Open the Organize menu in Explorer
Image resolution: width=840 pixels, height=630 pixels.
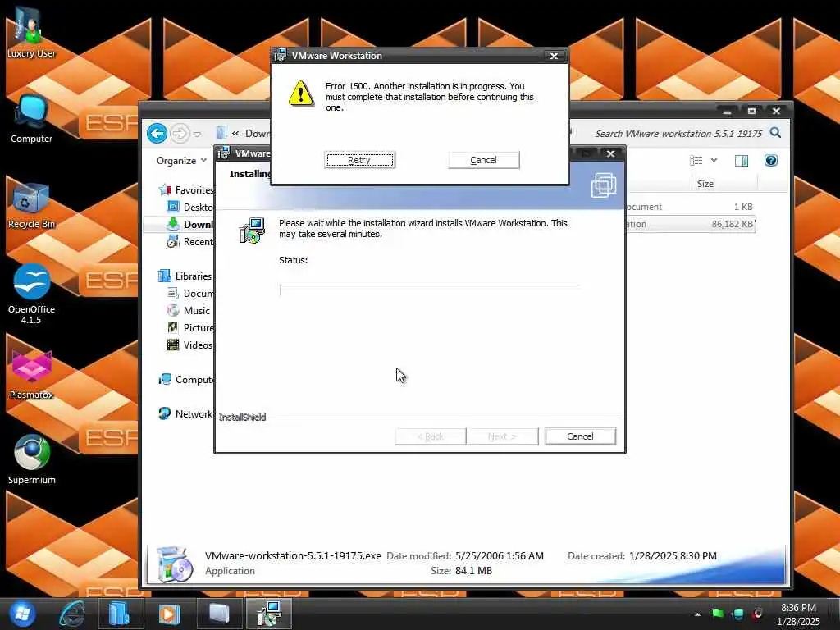coord(181,161)
